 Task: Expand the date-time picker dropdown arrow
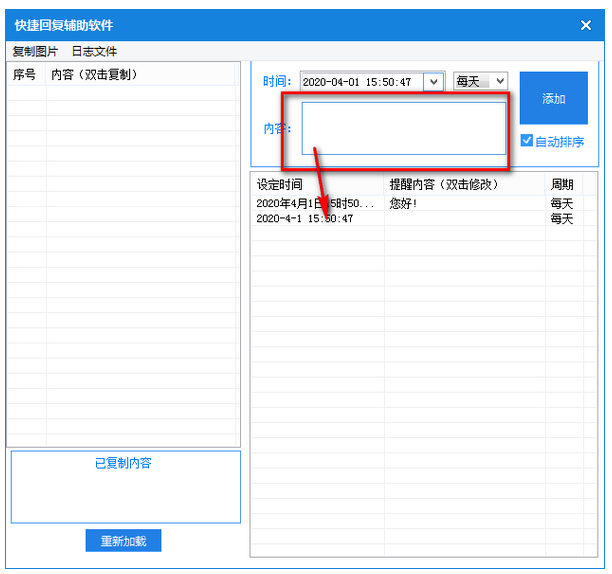(434, 82)
